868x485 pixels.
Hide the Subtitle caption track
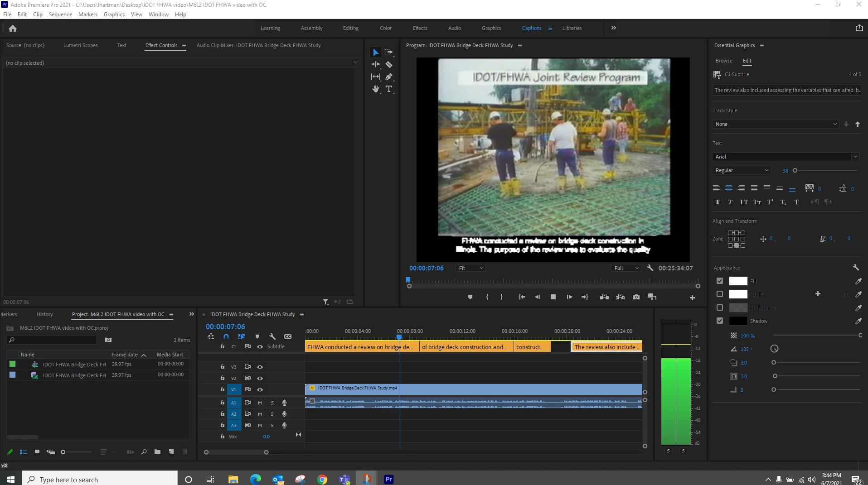coord(260,347)
